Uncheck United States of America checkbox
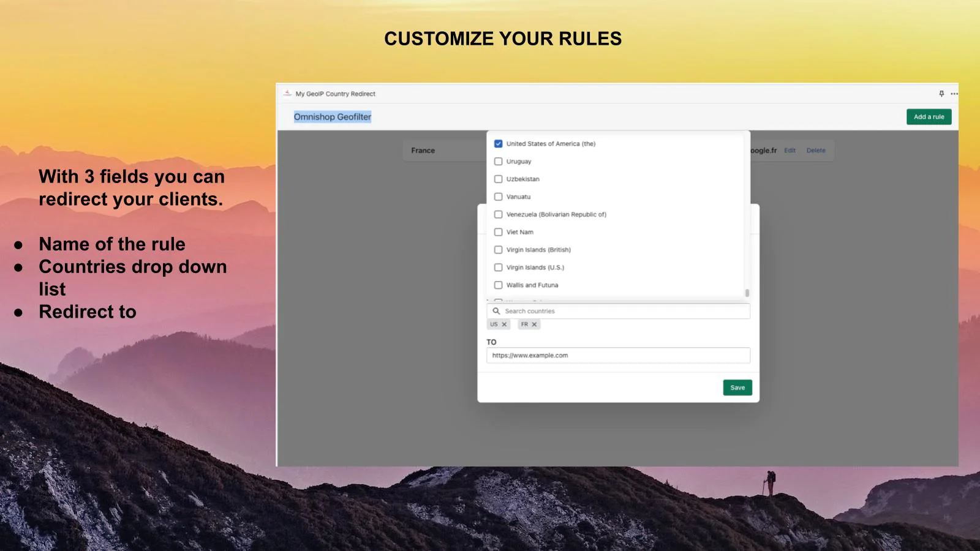The width and height of the screenshot is (980, 551). [x=498, y=144]
